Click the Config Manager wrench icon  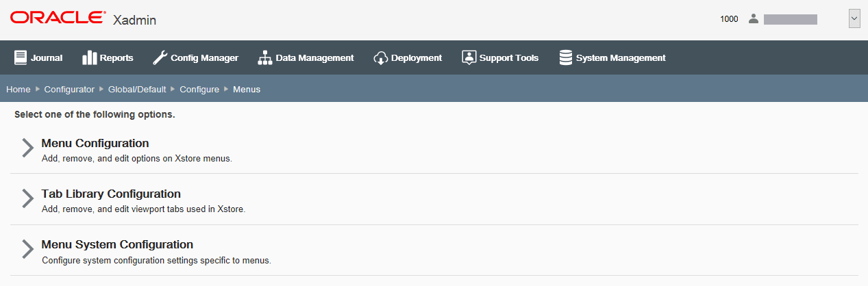pos(160,58)
